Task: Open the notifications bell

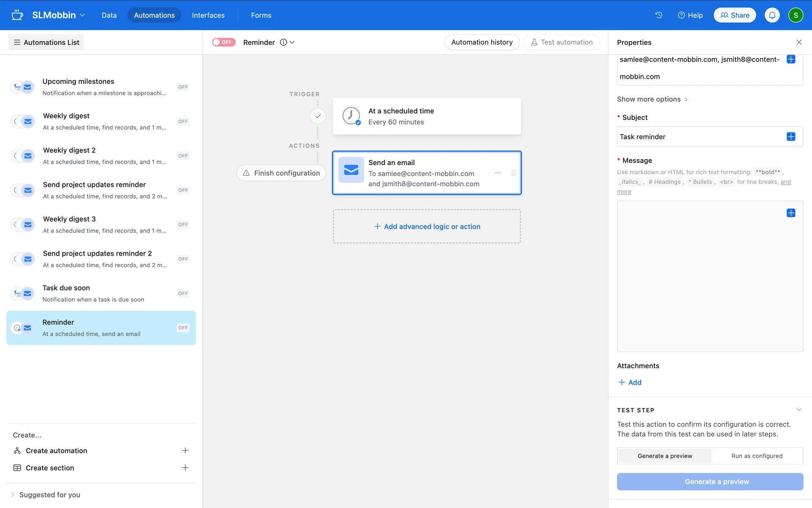Action: [772, 15]
